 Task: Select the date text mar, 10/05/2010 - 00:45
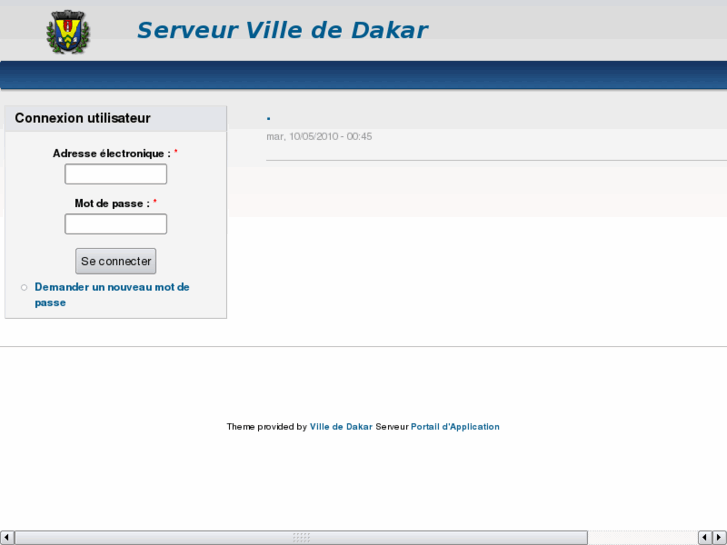coord(319,136)
